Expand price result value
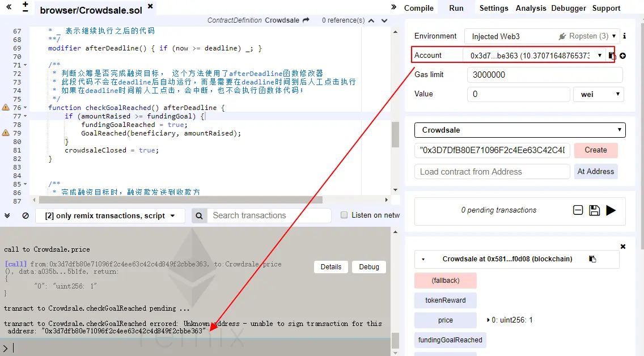 click(x=488, y=320)
